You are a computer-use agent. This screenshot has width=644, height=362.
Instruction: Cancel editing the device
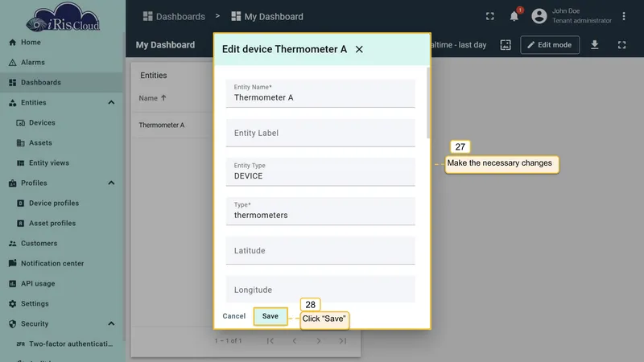point(233,316)
